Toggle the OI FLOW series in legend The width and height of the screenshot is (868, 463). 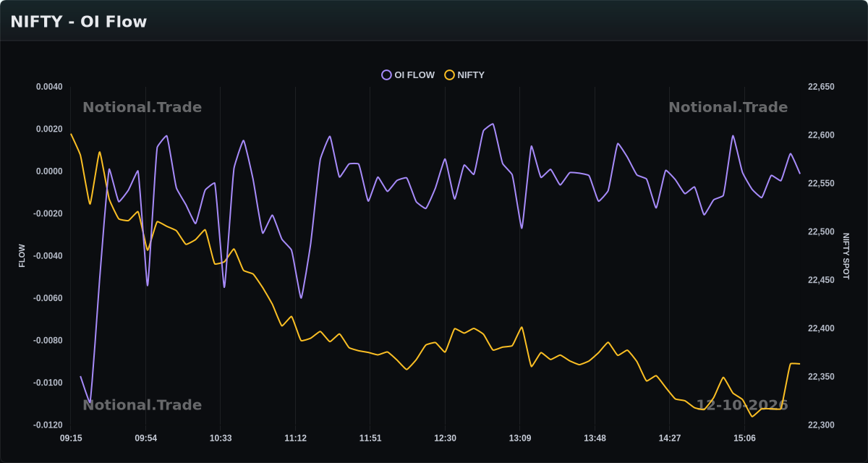(x=409, y=75)
